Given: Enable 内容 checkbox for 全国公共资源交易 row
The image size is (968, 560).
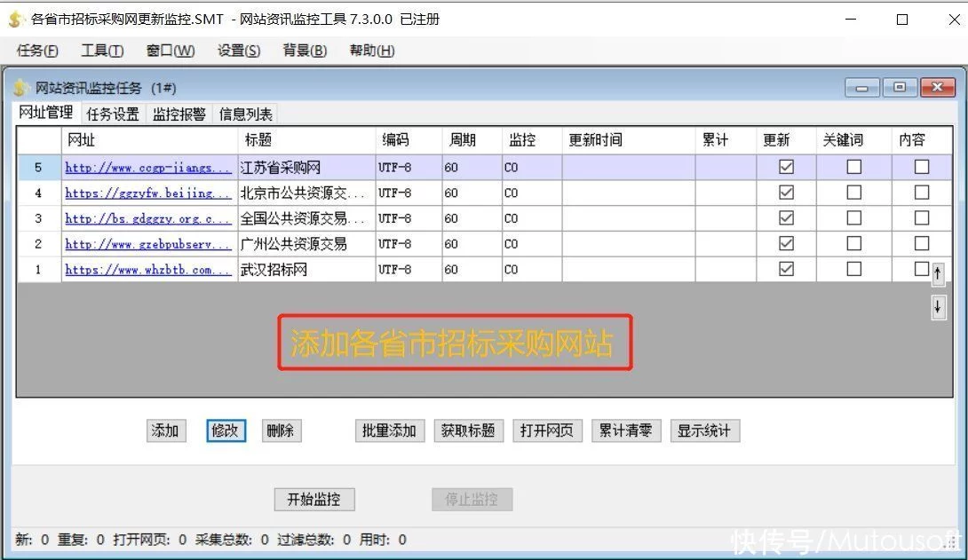Looking at the screenshot, I should [x=922, y=217].
